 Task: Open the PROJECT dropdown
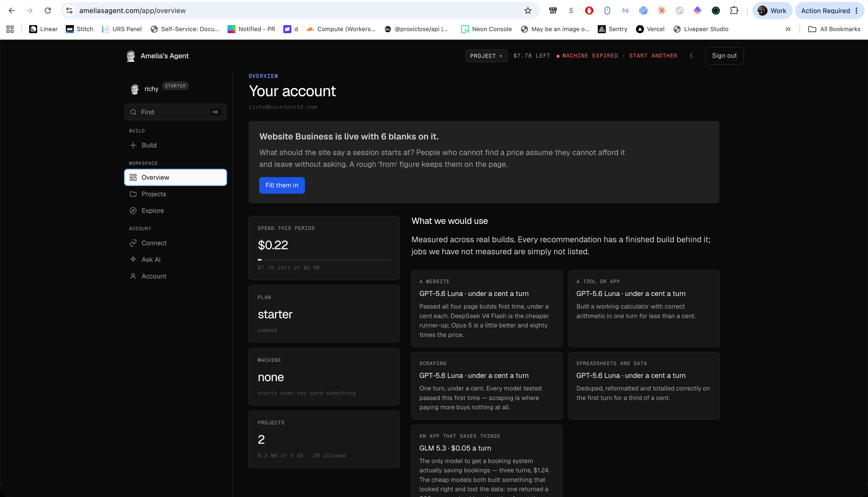[486, 56]
